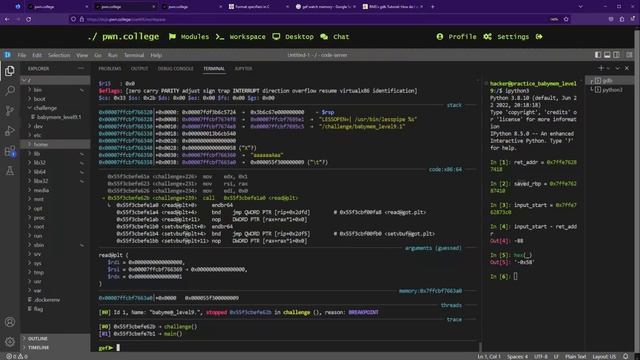The image size is (640, 360).
Task: Open pwn.college Modules page
Action: click(189, 37)
